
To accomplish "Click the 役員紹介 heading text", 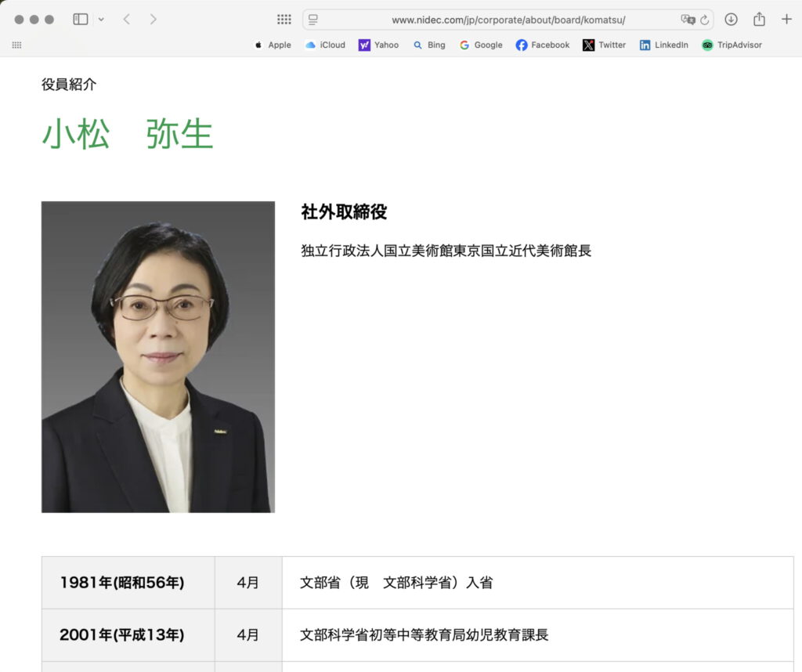I will click(69, 85).
